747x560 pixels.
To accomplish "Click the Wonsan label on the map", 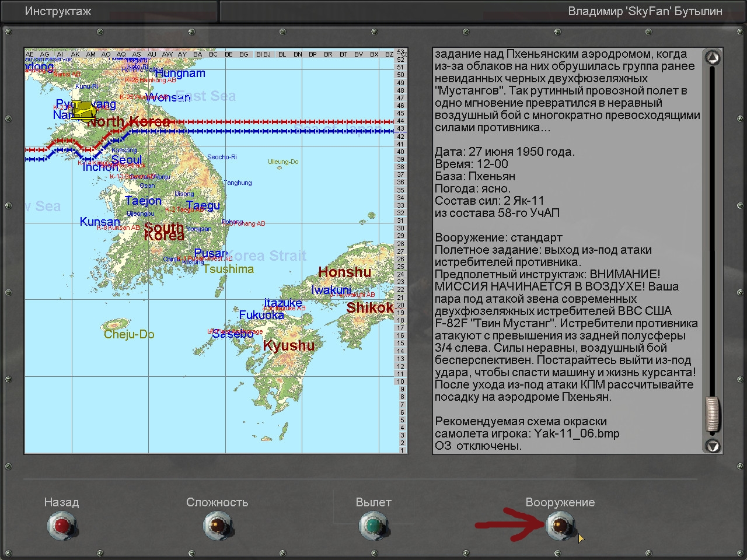I will coord(168,97).
